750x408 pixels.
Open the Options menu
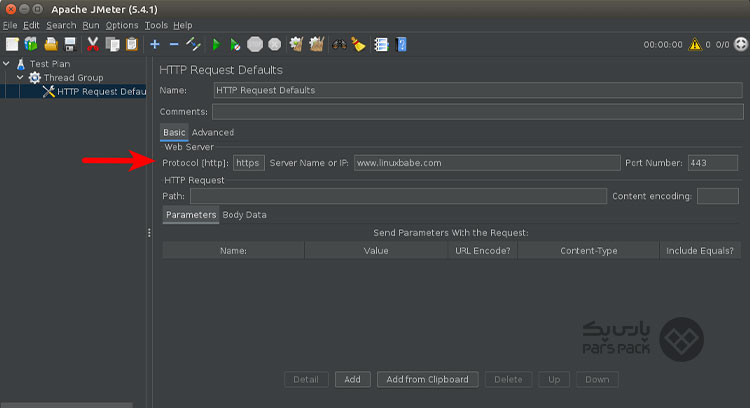(x=122, y=25)
